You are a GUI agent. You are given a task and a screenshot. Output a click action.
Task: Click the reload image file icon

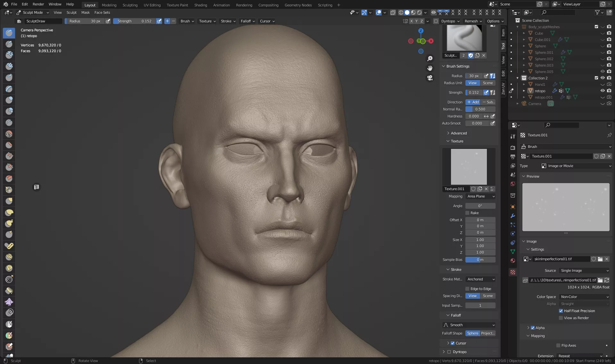[607, 280]
